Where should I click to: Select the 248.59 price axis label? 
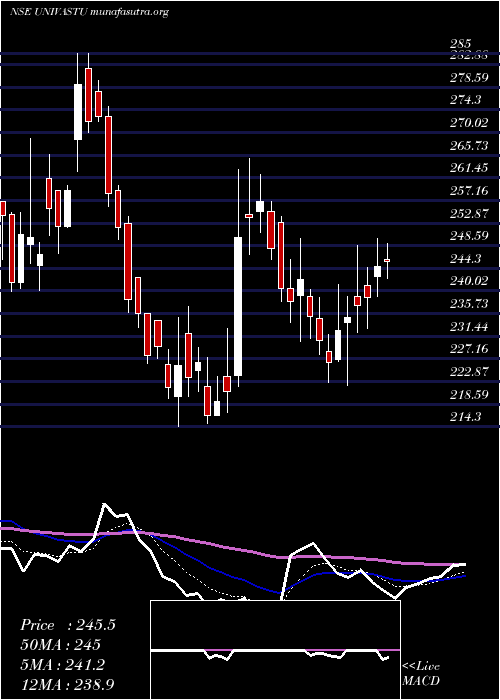tap(470, 236)
